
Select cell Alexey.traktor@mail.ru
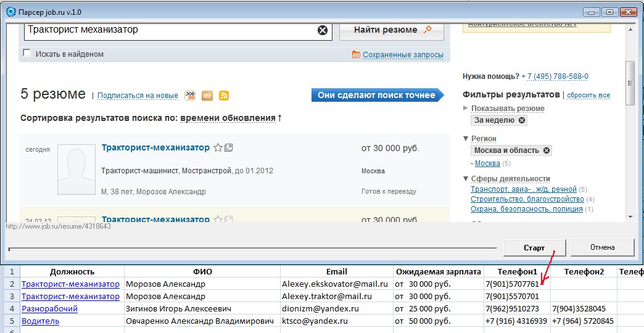[337, 297]
